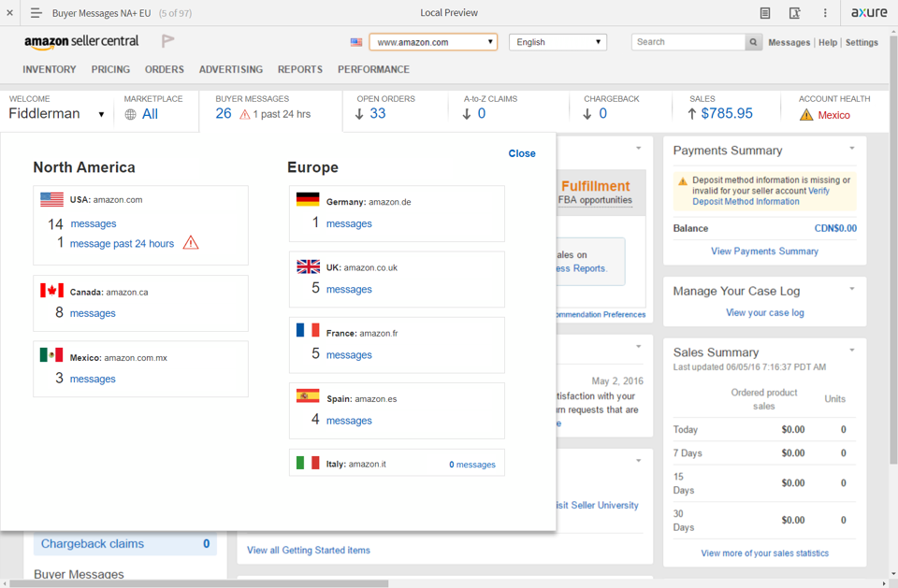Click the Canada flag icon

(x=51, y=291)
